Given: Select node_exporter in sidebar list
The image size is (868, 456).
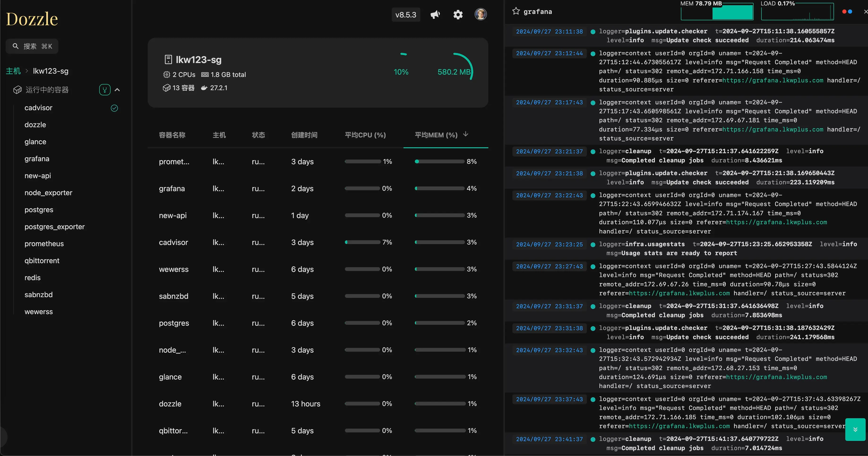Looking at the screenshot, I should [48, 193].
